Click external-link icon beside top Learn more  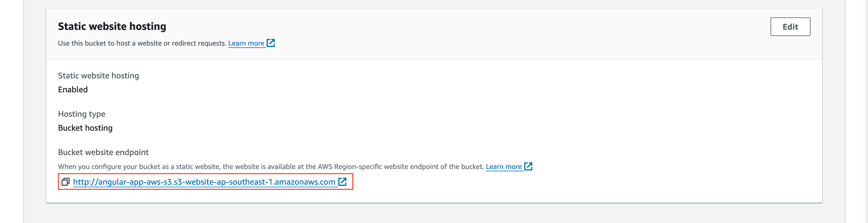coord(271,43)
